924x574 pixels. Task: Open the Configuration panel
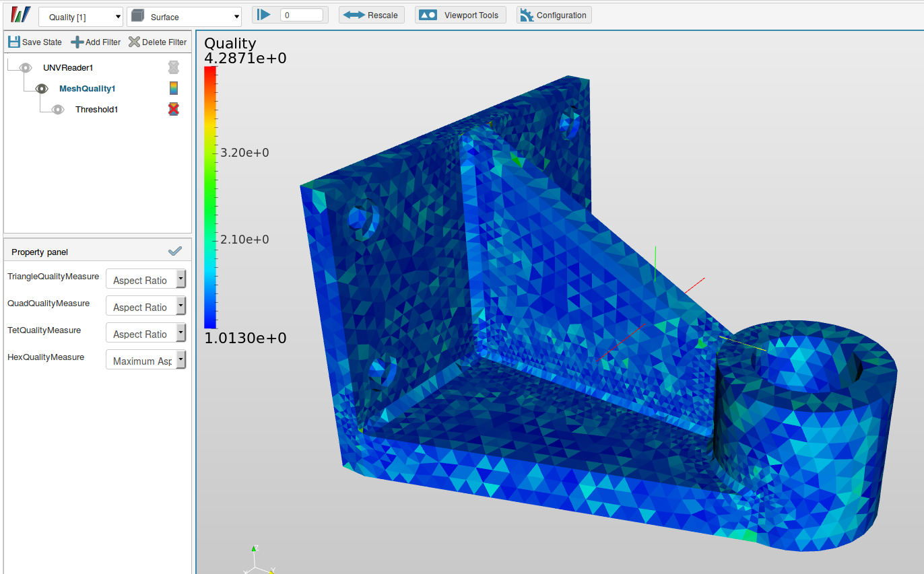click(x=554, y=15)
